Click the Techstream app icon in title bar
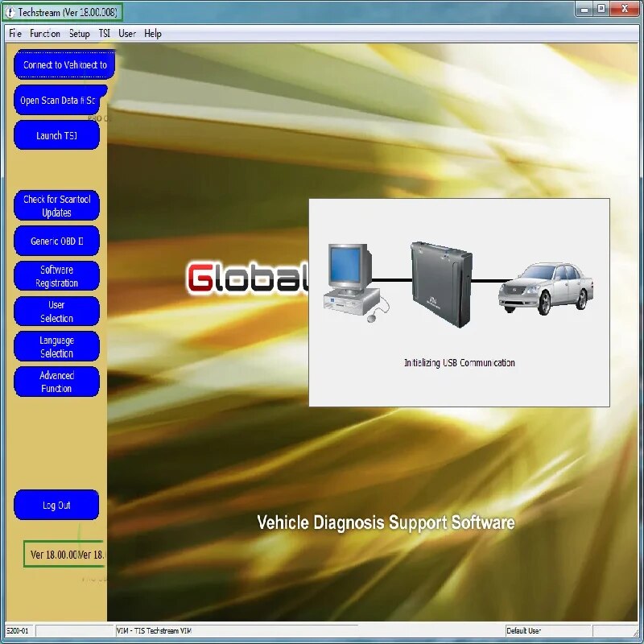 (x=10, y=13)
